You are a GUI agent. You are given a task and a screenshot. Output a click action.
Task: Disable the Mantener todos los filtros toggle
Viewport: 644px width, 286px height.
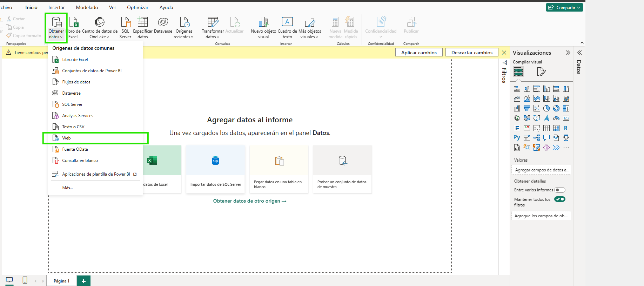[559, 199]
